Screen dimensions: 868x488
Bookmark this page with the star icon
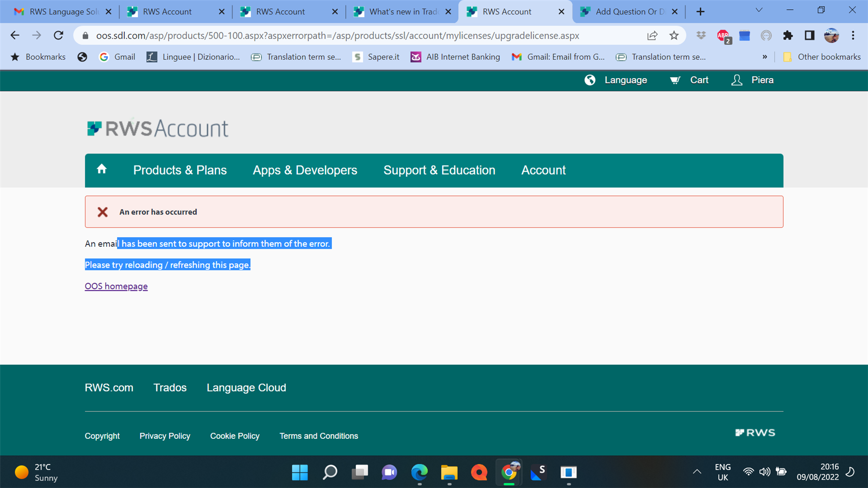[x=674, y=35]
